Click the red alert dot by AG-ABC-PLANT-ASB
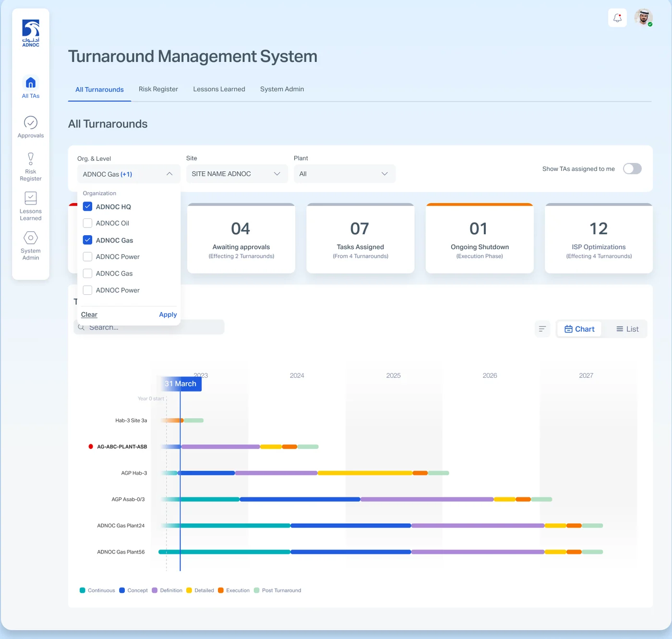Image resolution: width=672 pixels, height=639 pixels. (91, 446)
